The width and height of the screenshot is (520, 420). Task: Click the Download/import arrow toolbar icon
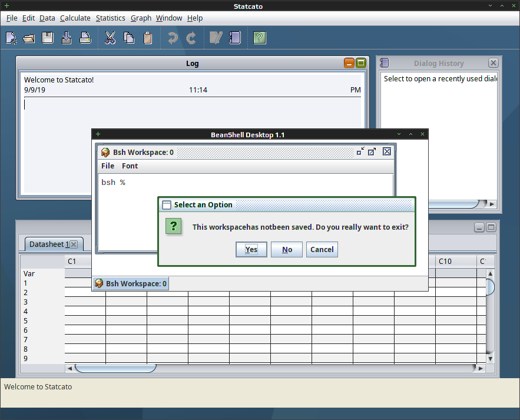[67, 38]
